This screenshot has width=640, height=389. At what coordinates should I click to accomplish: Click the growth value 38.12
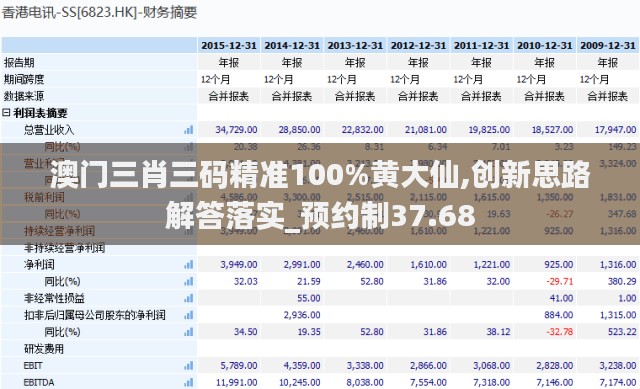click(498, 332)
